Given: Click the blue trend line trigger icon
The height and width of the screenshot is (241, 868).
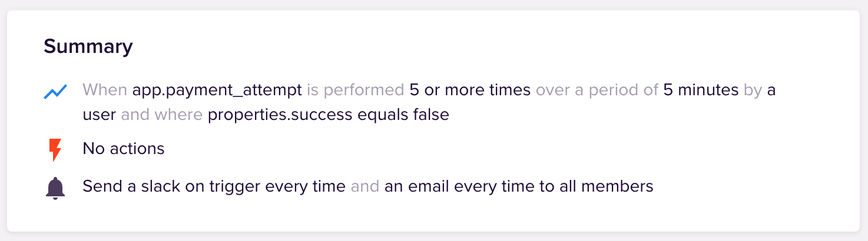Looking at the screenshot, I should point(55,91).
